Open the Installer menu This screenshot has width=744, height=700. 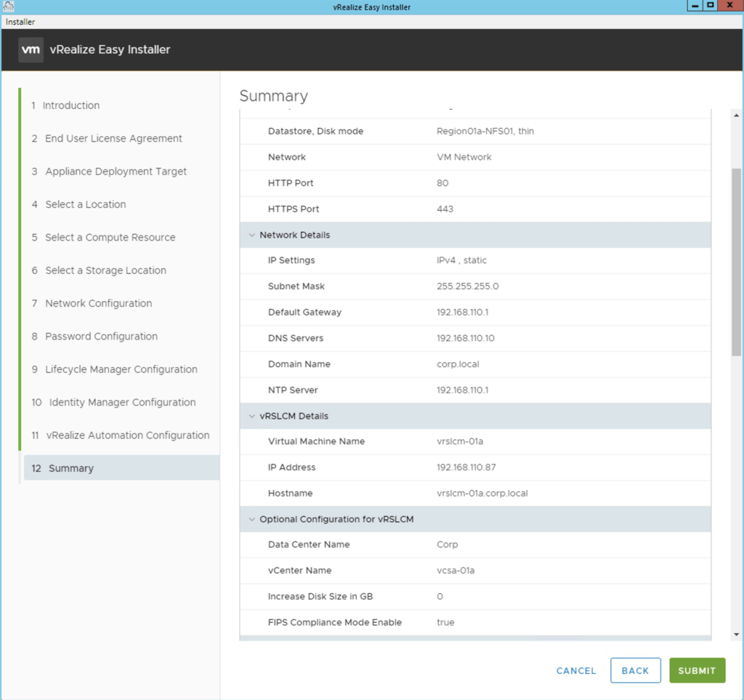click(20, 22)
